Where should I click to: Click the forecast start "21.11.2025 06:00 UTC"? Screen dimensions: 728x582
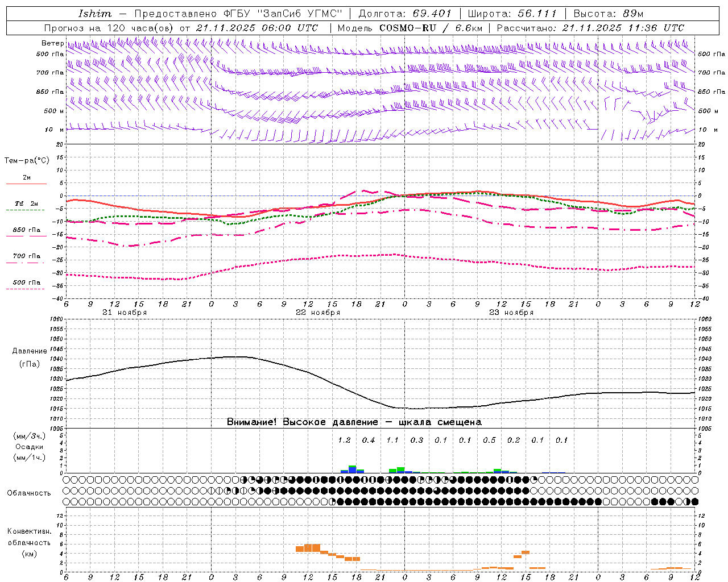pos(257,28)
